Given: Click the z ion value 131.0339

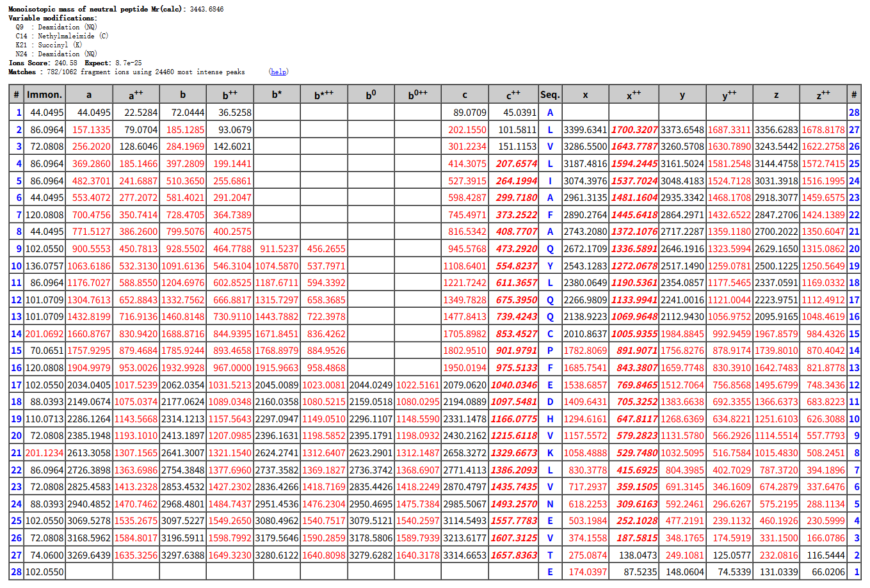Looking at the screenshot, I should [776, 572].
